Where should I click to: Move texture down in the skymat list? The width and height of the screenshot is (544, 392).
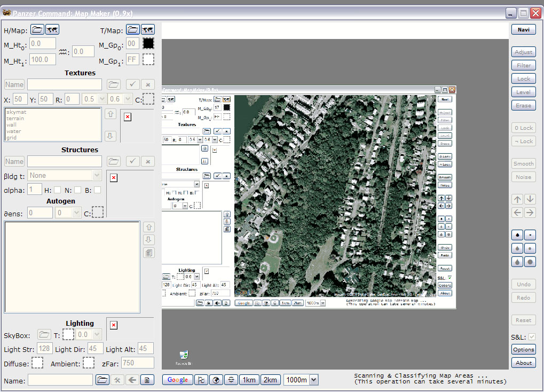(111, 136)
